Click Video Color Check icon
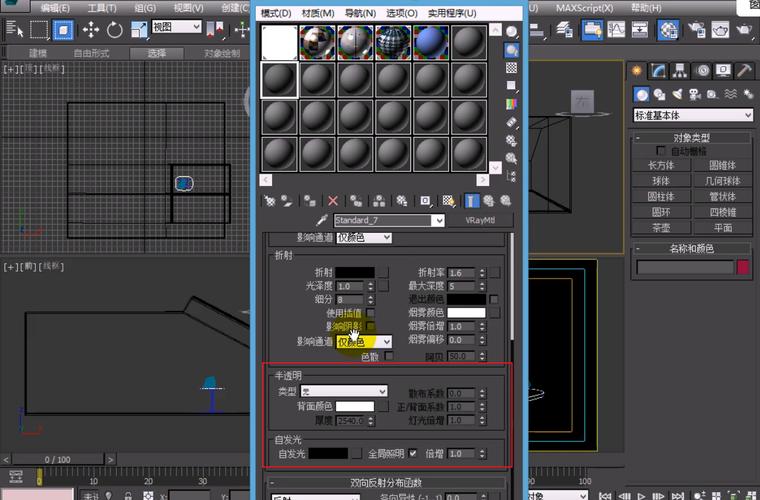The image size is (760, 500). (511, 104)
